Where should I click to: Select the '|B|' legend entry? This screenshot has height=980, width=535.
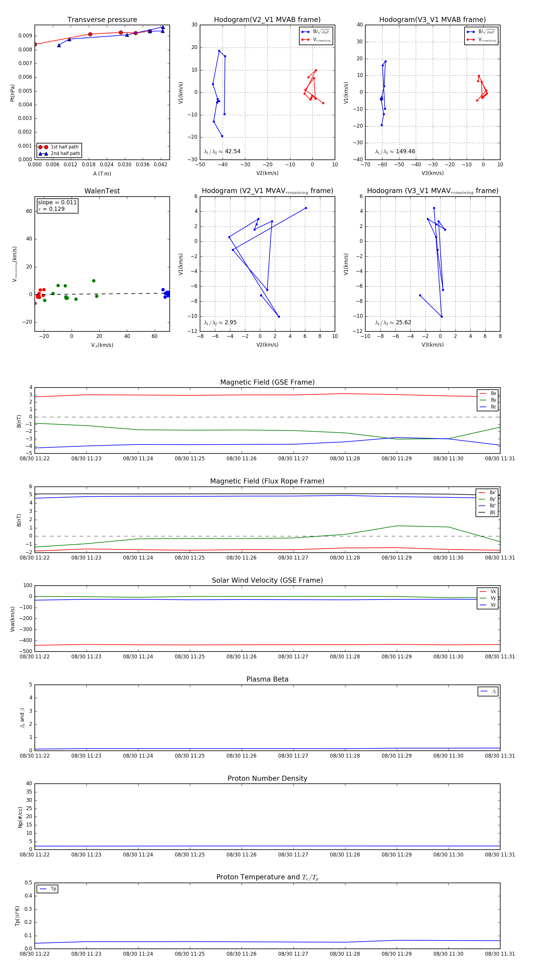tap(487, 513)
